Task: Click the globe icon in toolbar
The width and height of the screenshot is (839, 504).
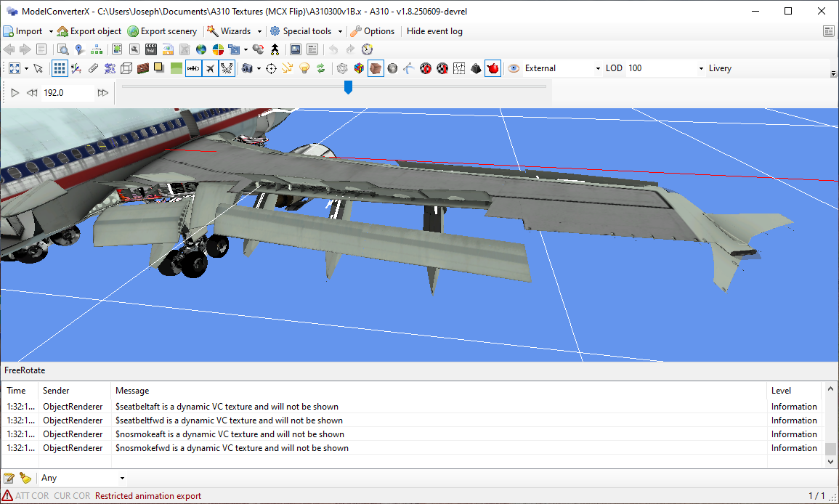Action: [201, 49]
